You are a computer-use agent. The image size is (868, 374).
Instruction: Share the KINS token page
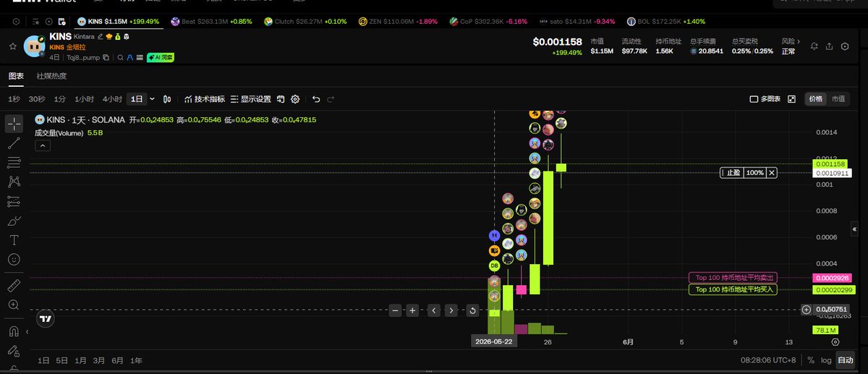(830, 46)
